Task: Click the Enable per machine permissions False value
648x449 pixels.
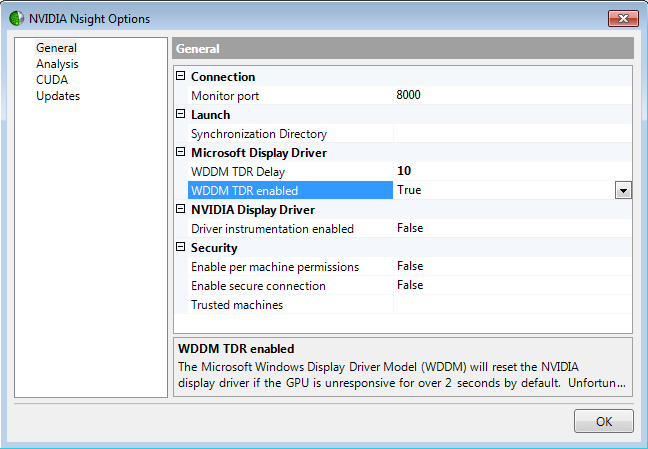Action: click(512, 266)
